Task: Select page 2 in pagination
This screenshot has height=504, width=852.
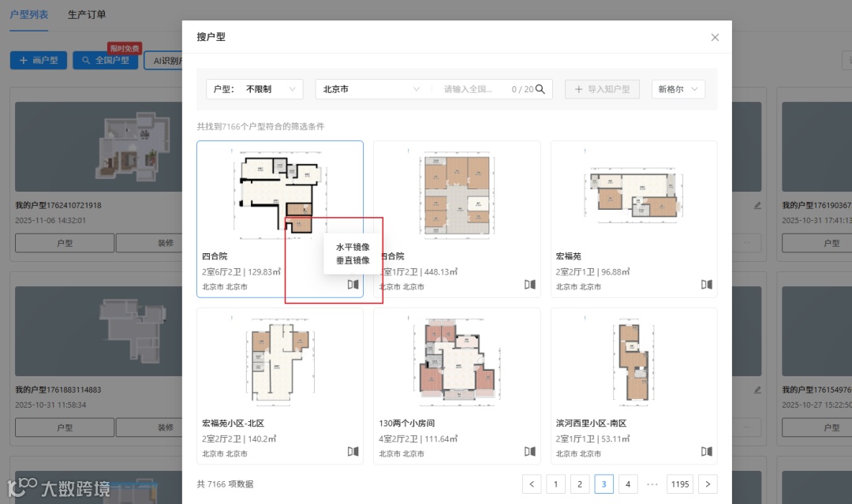Action: [x=580, y=484]
